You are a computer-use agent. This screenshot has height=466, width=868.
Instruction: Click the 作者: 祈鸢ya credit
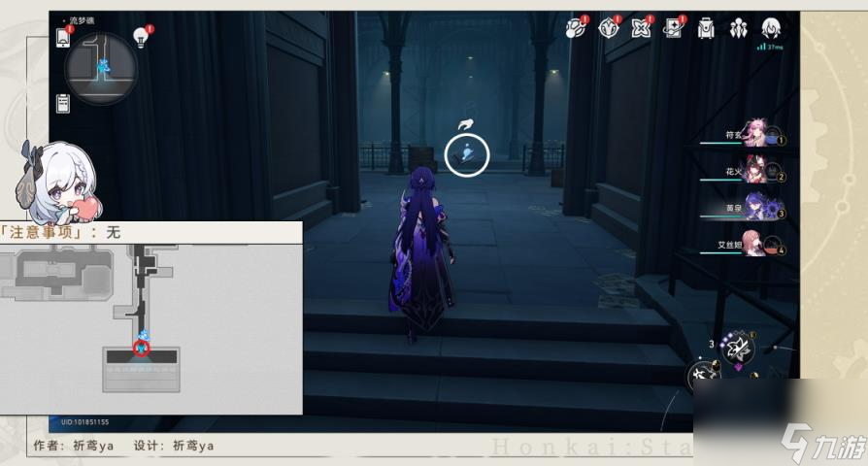73,446
